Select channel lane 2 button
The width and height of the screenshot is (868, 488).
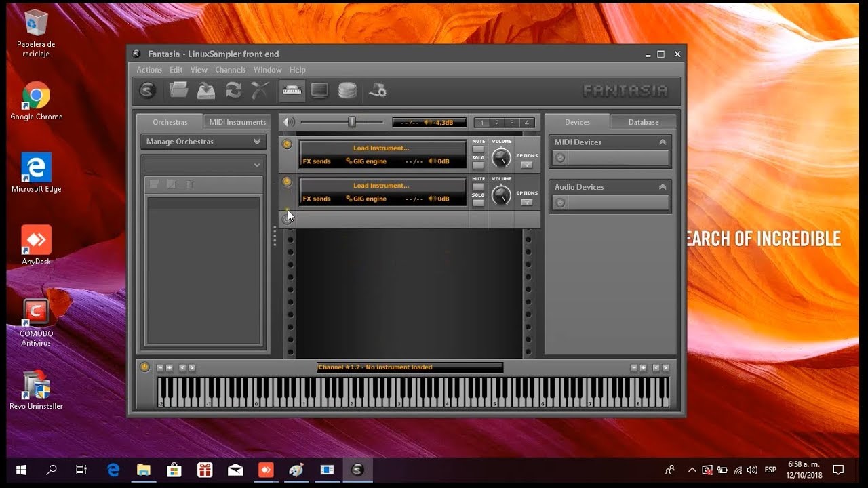pyautogui.click(x=497, y=123)
